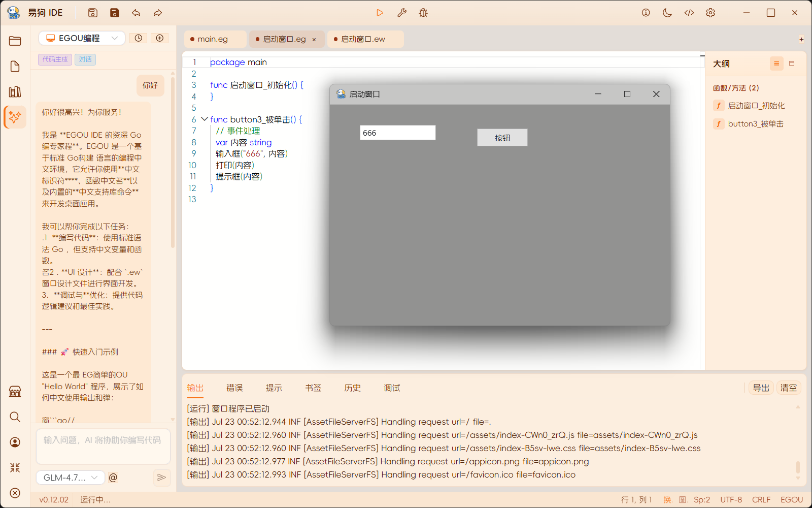
Task: Click the undo arrow icon
Action: click(136, 13)
